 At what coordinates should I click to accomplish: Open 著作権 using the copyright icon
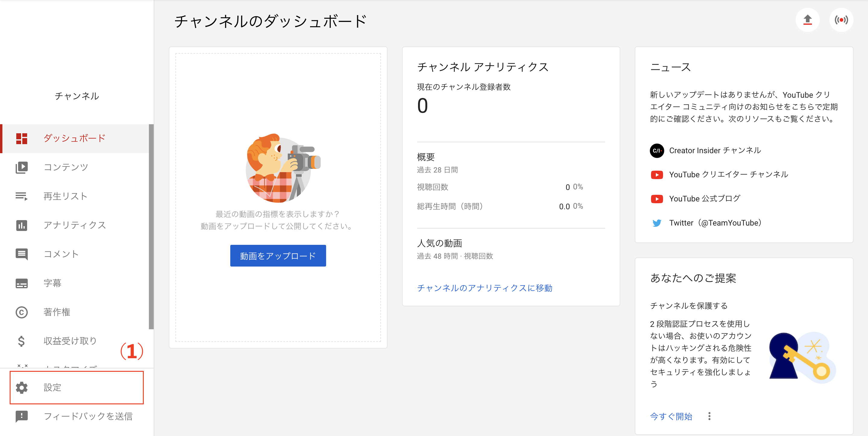[x=22, y=312]
